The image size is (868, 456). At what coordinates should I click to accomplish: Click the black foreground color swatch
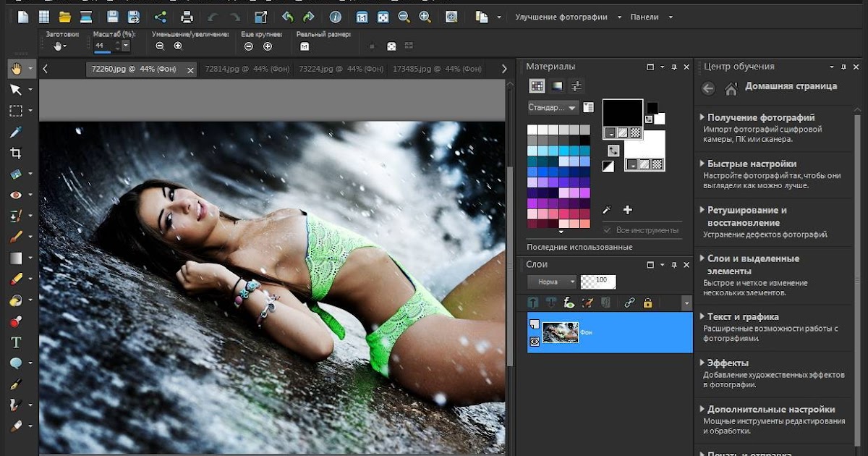coord(622,112)
